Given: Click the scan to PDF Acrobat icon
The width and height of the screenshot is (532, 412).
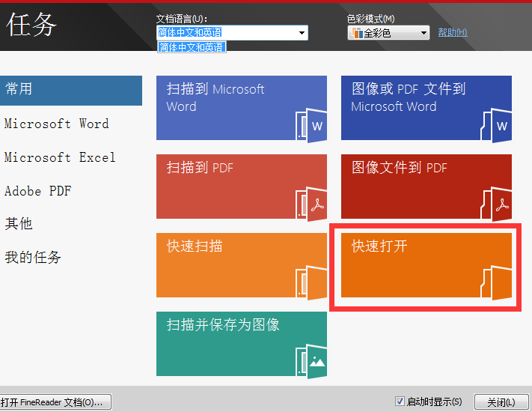Looking at the screenshot, I should point(311,204).
